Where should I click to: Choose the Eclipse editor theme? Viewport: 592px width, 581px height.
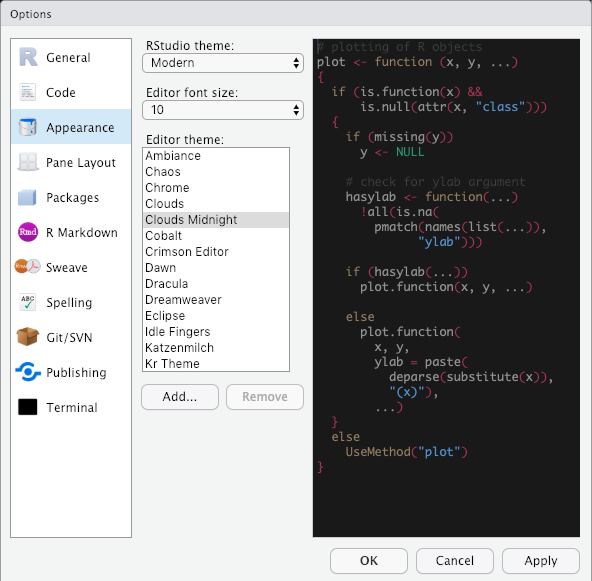(216, 315)
